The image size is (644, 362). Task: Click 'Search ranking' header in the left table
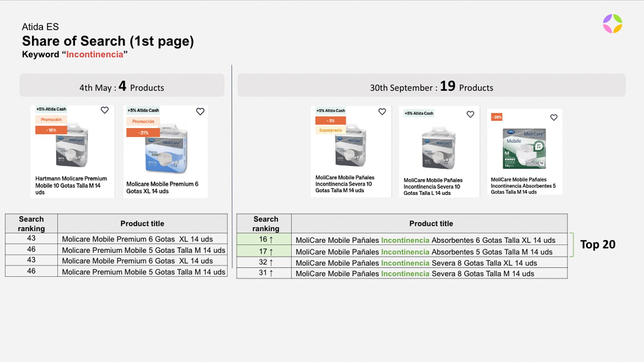tap(31, 224)
